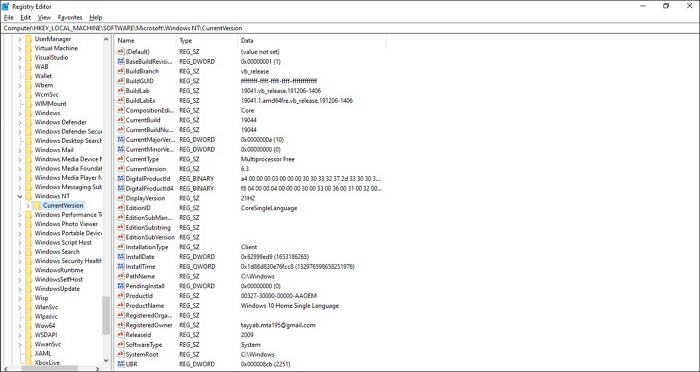Viewport: 700px width, 372px height.
Task: Click the icon beside EditionID
Action: [120, 208]
